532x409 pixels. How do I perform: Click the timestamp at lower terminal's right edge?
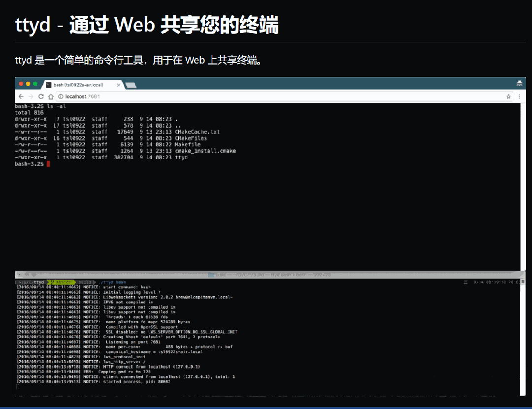tap(497, 282)
